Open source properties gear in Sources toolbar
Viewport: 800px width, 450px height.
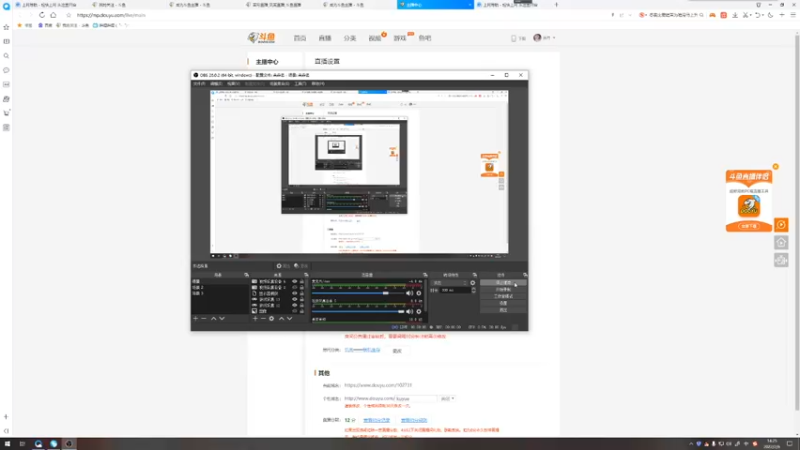click(x=271, y=318)
